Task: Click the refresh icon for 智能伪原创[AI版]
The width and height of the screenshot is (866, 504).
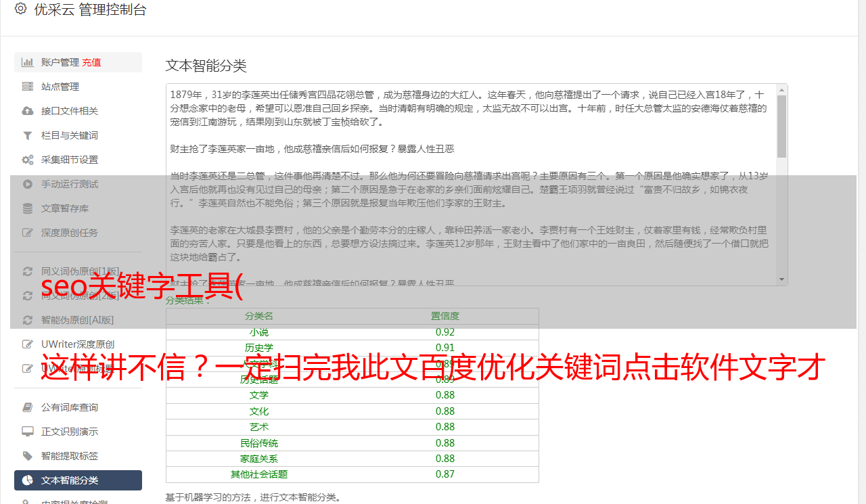Action: (x=28, y=320)
